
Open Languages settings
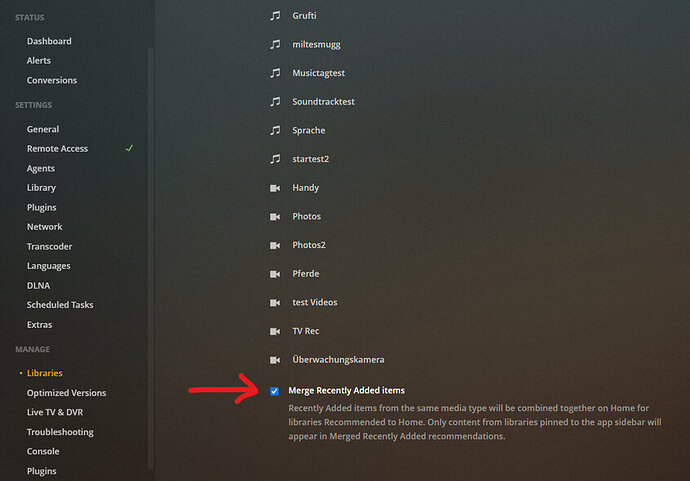pos(48,266)
